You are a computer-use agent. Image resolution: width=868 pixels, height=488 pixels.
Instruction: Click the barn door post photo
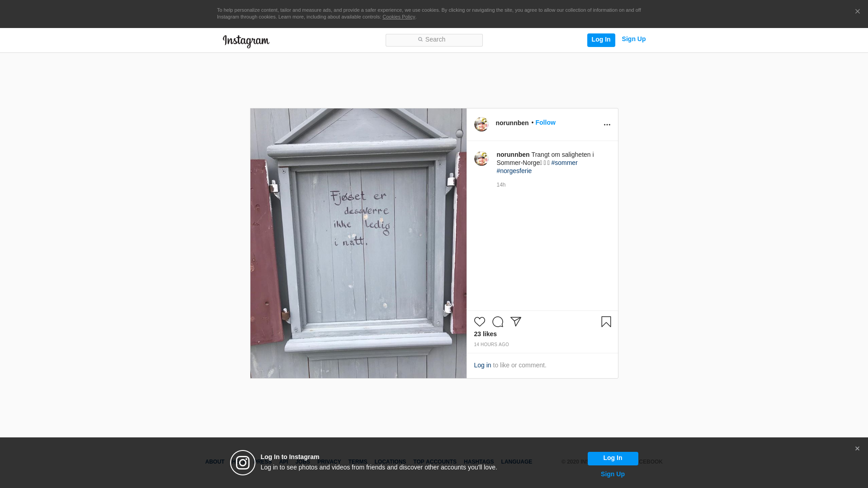click(358, 243)
